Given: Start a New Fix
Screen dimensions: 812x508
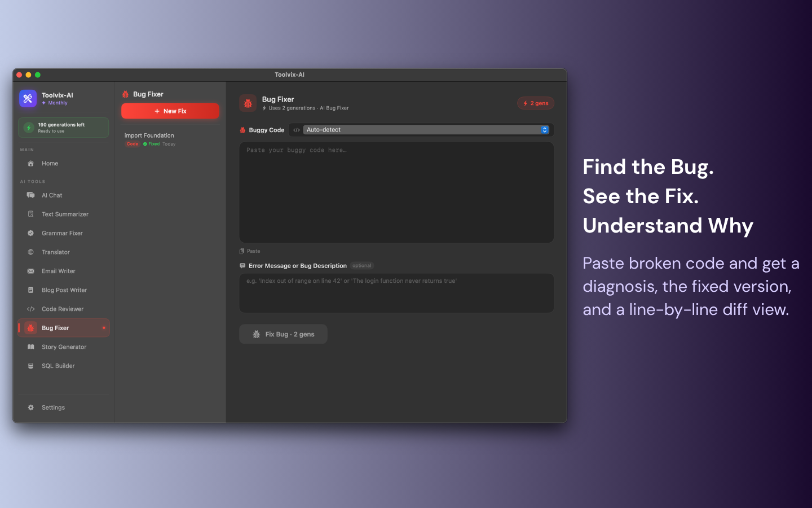Looking at the screenshot, I should [x=170, y=111].
